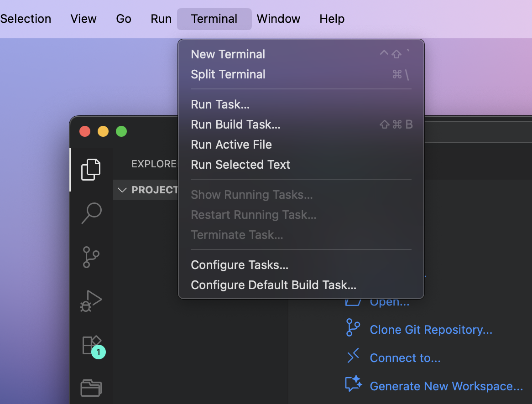Select New Terminal from the menu
532x404 pixels.
pyautogui.click(x=228, y=54)
